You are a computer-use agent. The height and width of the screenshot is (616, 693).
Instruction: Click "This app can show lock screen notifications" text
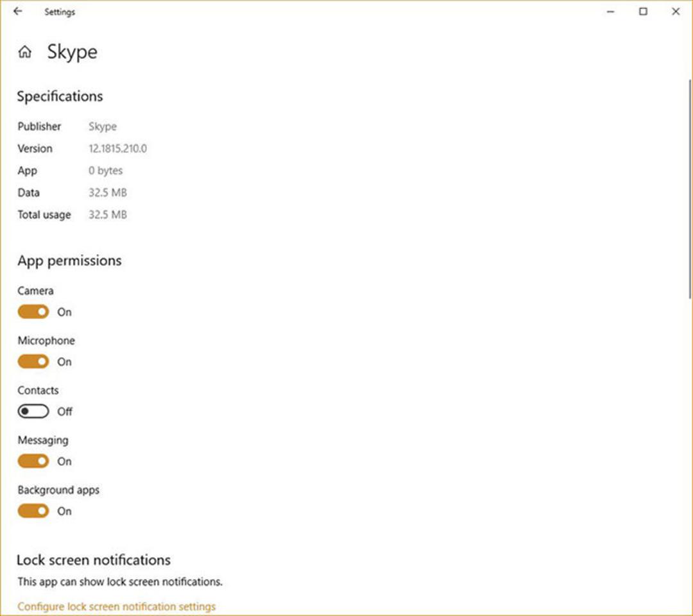pos(120,581)
